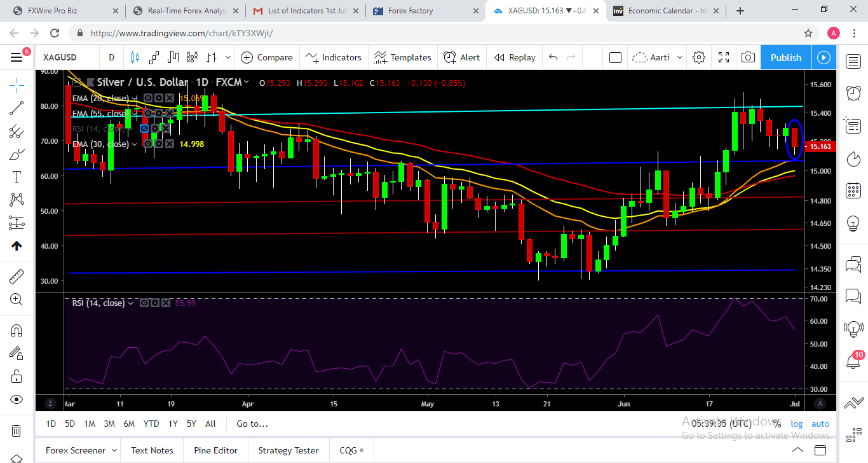Toggle stay in drawing mode
Screen dimensions: 868x463
(17, 353)
